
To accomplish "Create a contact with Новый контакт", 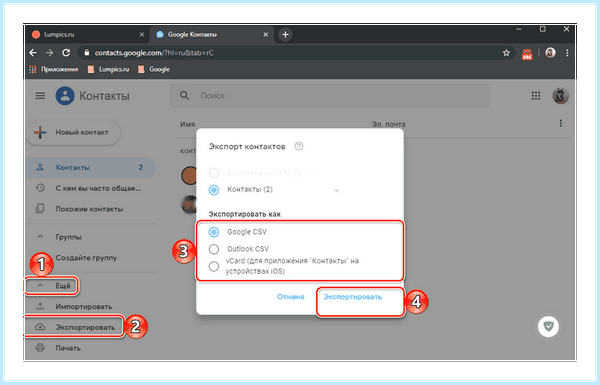I will click(73, 132).
